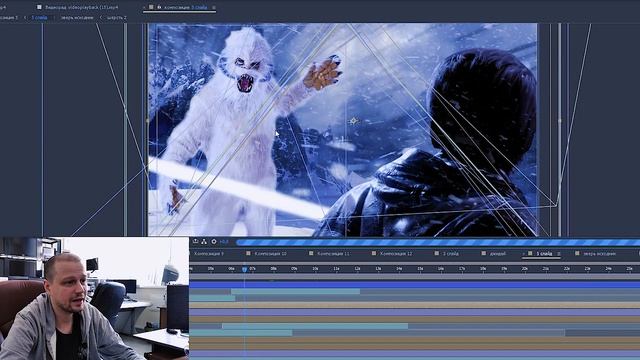The height and width of the screenshot is (360, 640).
Task: Click the mask vertex at lower right of viewer
Action: click(556, 205)
